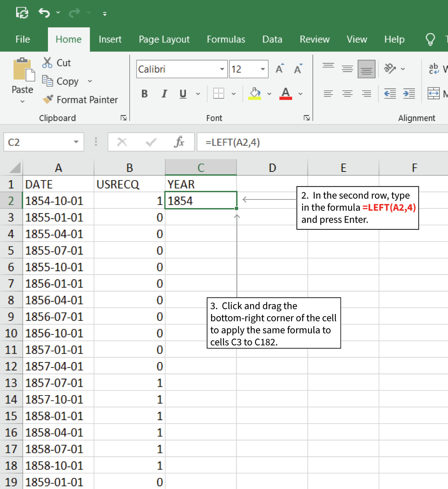The image size is (448, 489).
Task: Activate the Format Painter brush
Action: pyautogui.click(x=48, y=99)
